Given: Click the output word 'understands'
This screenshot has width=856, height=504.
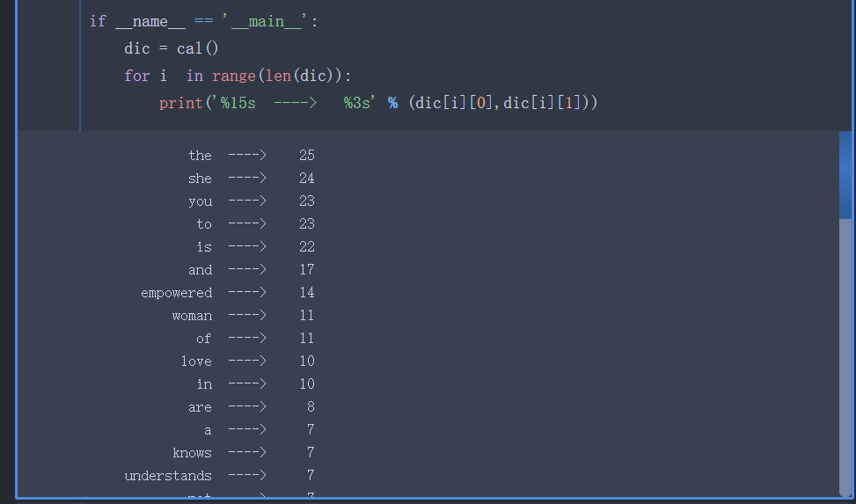Looking at the screenshot, I should (168, 476).
